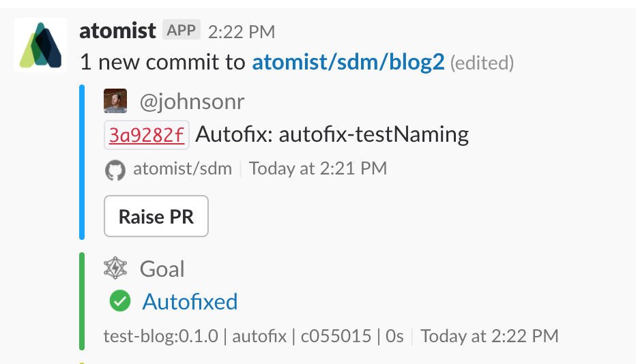The height and width of the screenshot is (364, 636).
Task: Click the Today at 2:22 PM footer timestamp
Action: point(489,336)
